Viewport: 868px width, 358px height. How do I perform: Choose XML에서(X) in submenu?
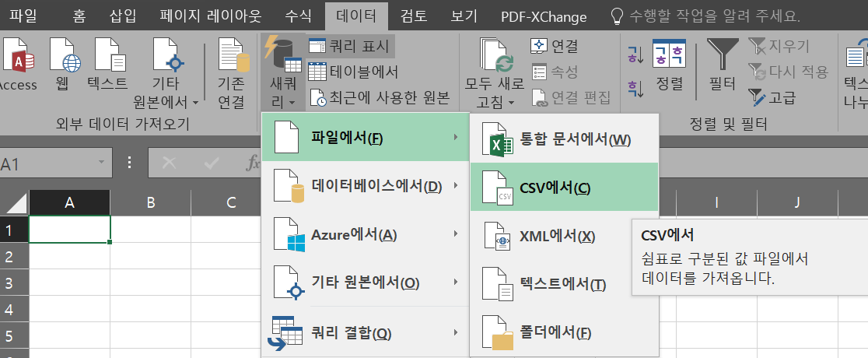pos(564,237)
